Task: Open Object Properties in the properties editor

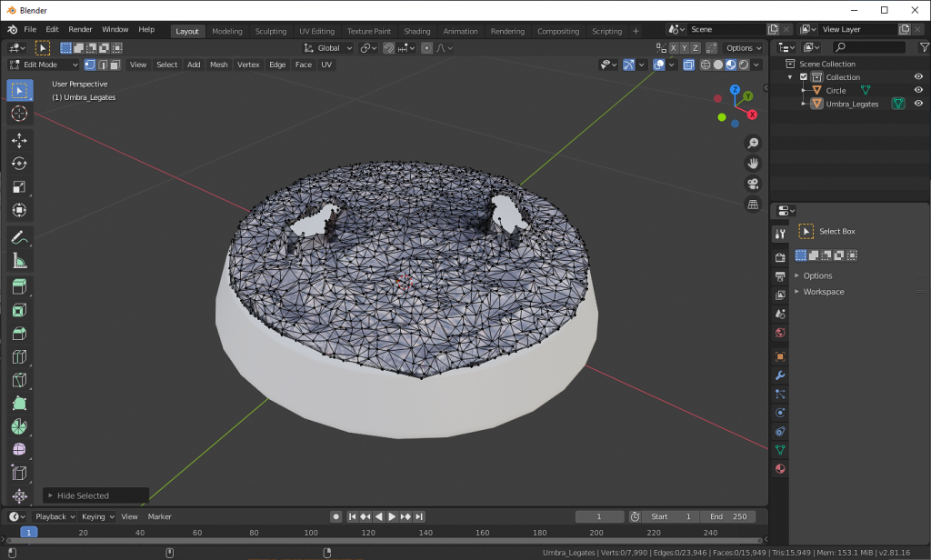Action: pyautogui.click(x=779, y=355)
